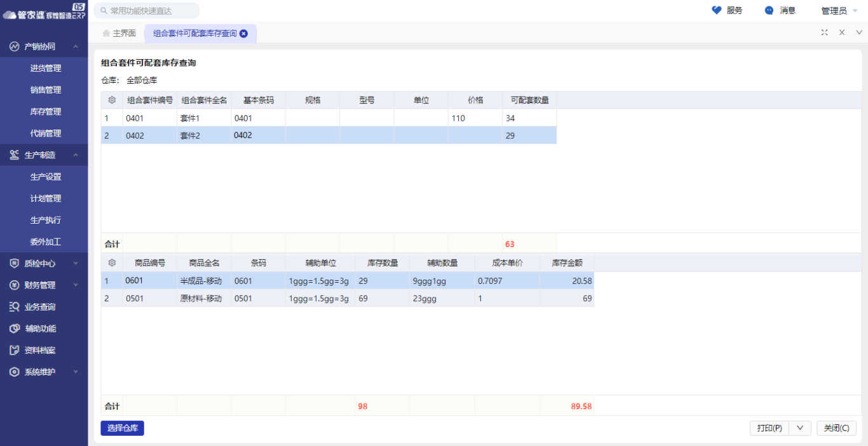The width and height of the screenshot is (868, 446).
Task: Expand the 质检中心 sidebar section
Action: (76, 263)
